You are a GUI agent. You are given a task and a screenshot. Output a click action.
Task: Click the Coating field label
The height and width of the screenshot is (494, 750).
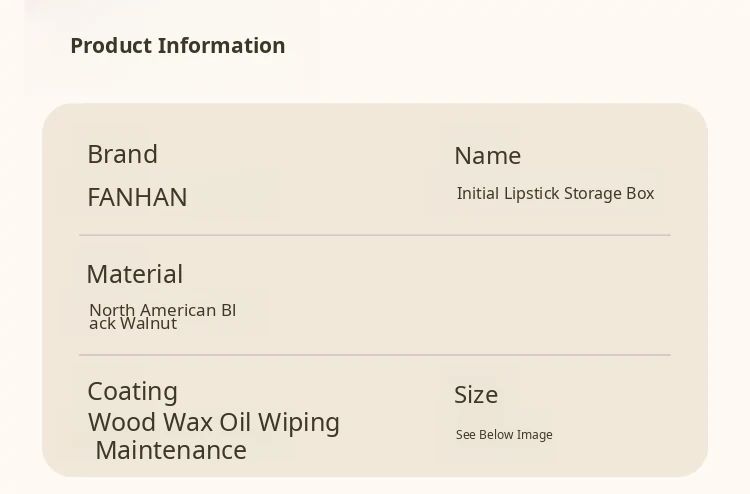(132, 391)
